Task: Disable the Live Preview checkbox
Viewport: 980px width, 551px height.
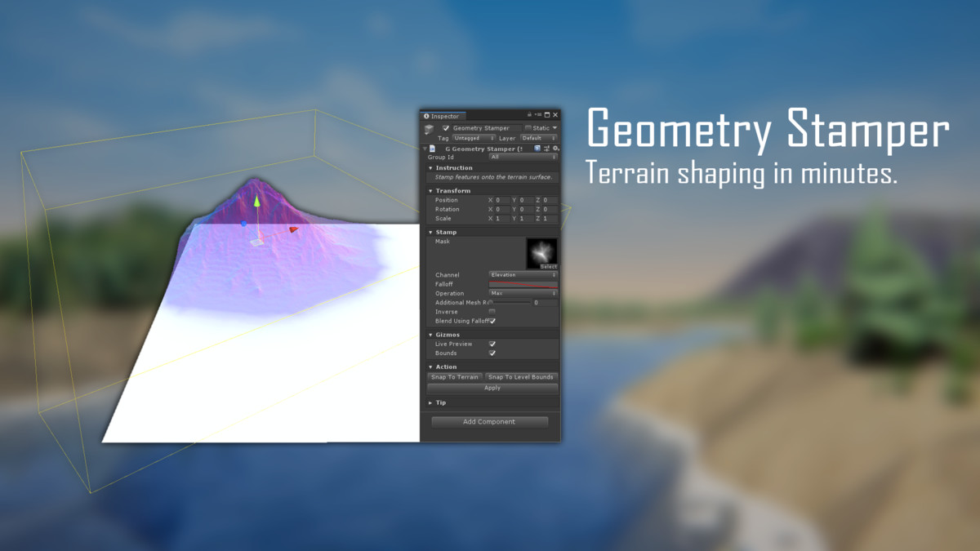Action: (x=492, y=344)
